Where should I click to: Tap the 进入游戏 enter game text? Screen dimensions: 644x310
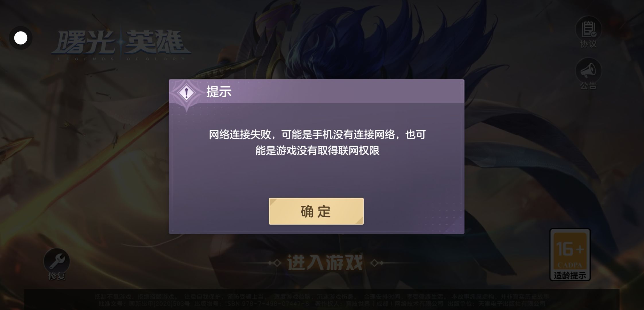click(x=325, y=263)
